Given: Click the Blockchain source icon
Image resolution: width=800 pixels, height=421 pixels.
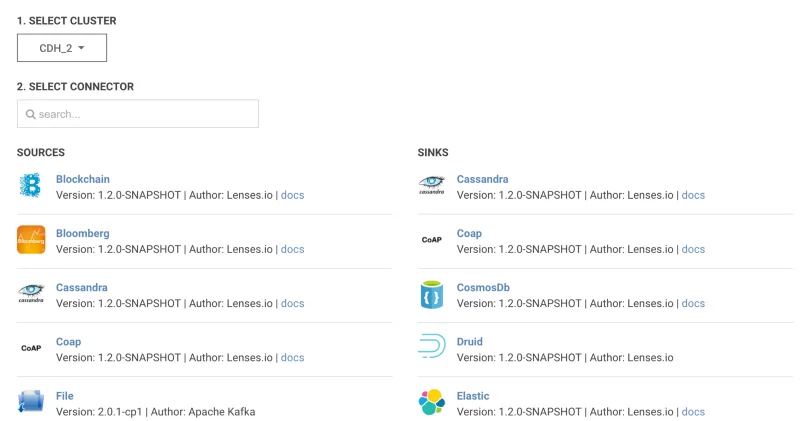Looking at the screenshot, I should [31, 185].
